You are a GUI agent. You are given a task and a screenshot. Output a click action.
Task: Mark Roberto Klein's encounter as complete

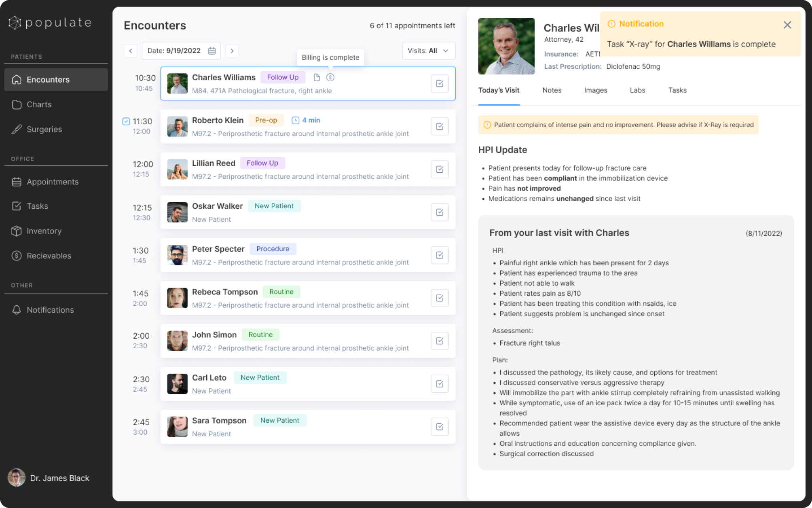[440, 127]
